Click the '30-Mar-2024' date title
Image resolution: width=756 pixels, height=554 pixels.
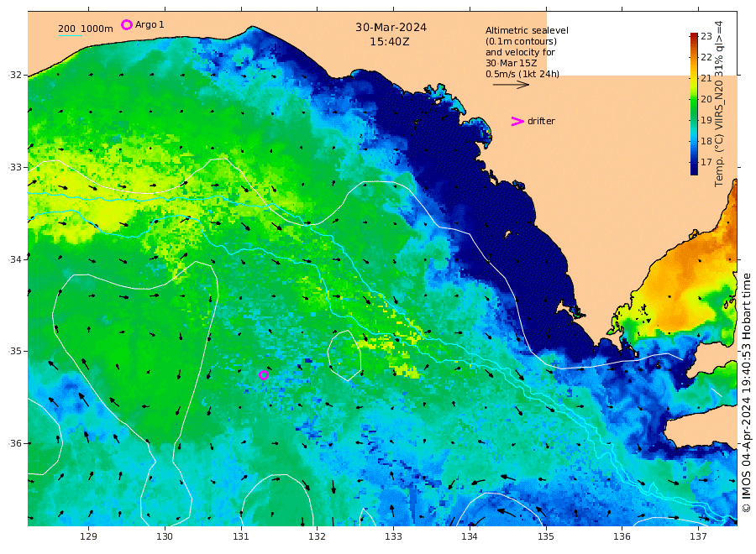coord(391,28)
